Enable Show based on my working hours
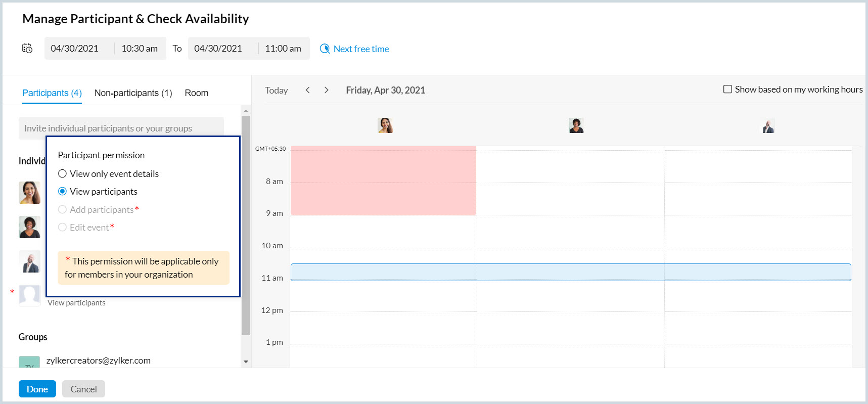 (x=727, y=89)
